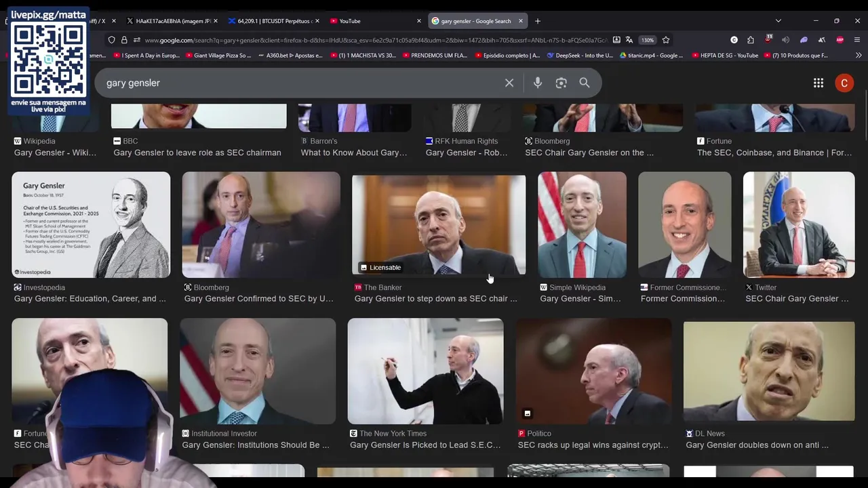
Task: Show more bookmarks with the double chevron
Action: [x=858, y=56]
